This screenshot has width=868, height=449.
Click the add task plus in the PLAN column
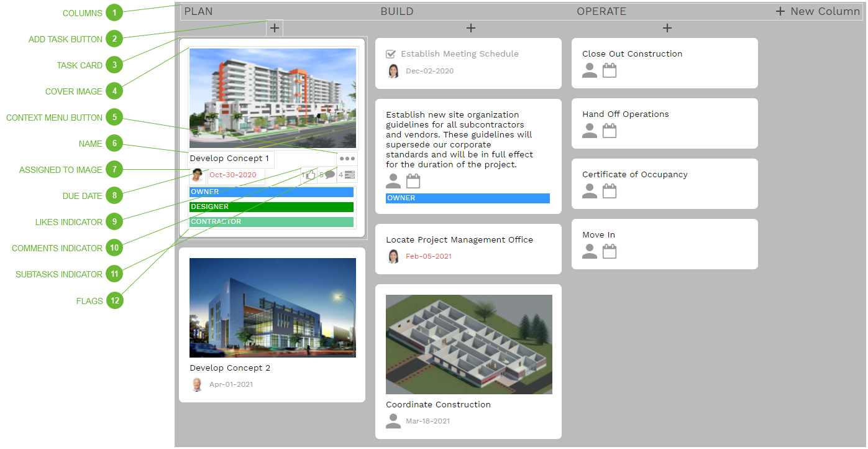(274, 27)
